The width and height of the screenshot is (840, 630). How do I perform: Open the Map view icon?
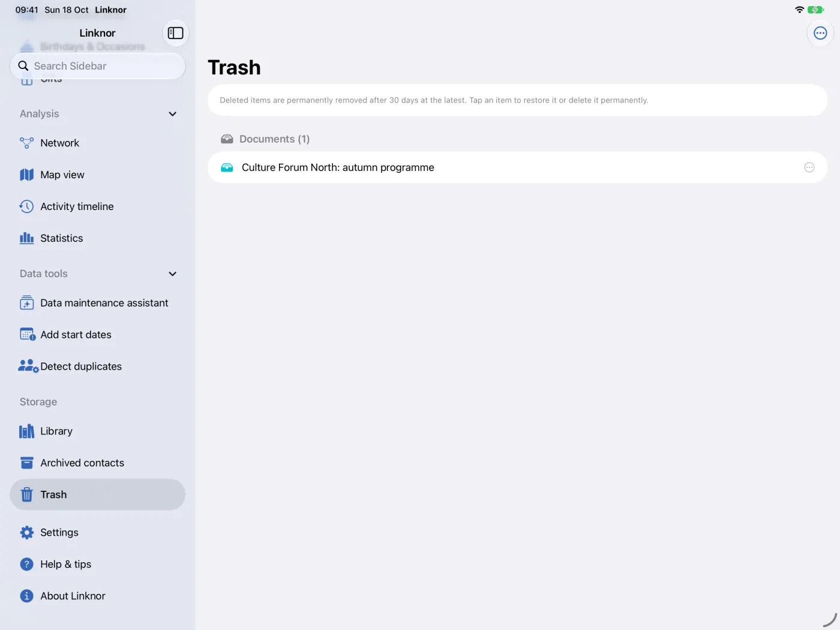coord(26,175)
